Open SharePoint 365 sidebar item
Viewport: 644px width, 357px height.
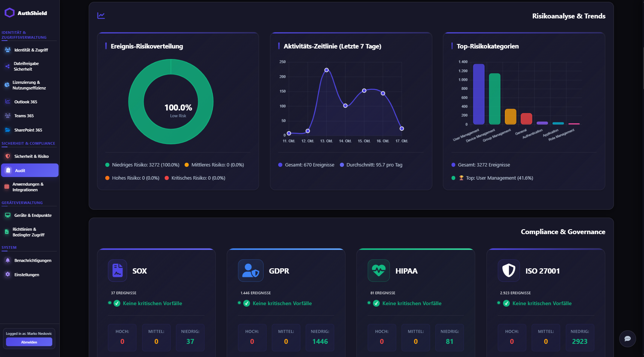click(x=28, y=130)
